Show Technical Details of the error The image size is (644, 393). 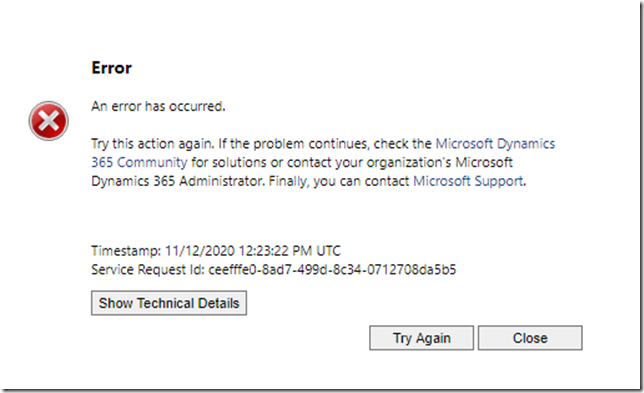coord(169,303)
